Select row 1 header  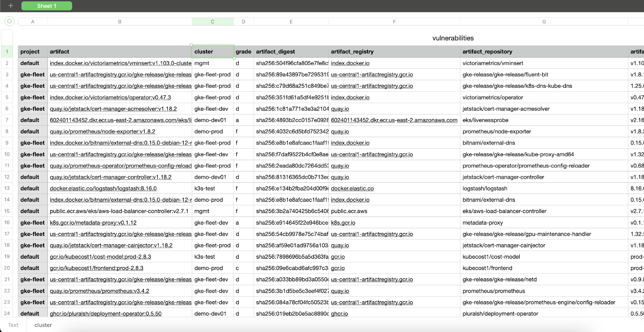[x=7, y=52]
